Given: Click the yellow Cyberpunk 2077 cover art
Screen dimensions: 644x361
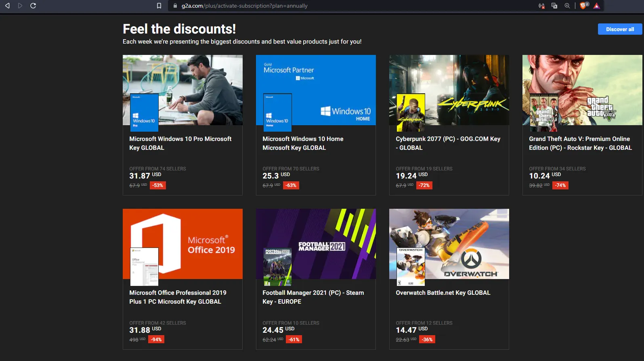Looking at the screenshot, I should pyautogui.click(x=411, y=113).
